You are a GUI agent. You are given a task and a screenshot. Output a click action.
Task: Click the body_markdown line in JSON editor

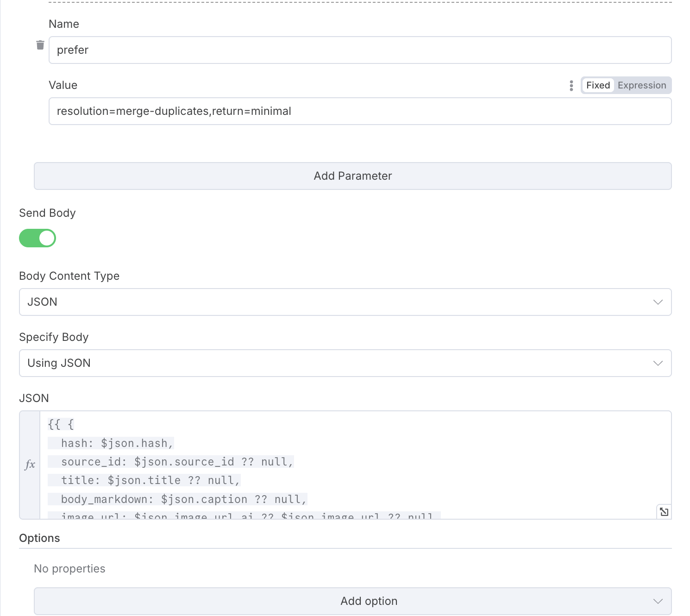pos(183,500)
